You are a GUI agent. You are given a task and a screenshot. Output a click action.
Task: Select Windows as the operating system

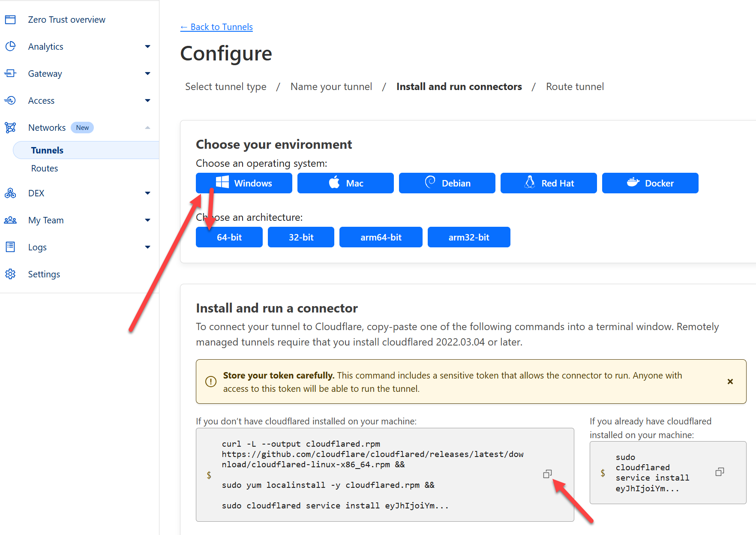[244, 183]
